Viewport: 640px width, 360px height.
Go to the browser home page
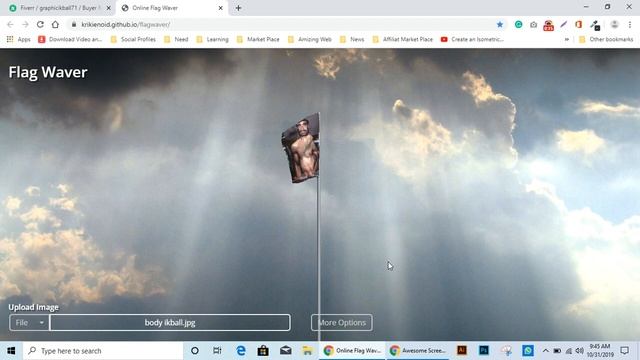coord(55,24)
